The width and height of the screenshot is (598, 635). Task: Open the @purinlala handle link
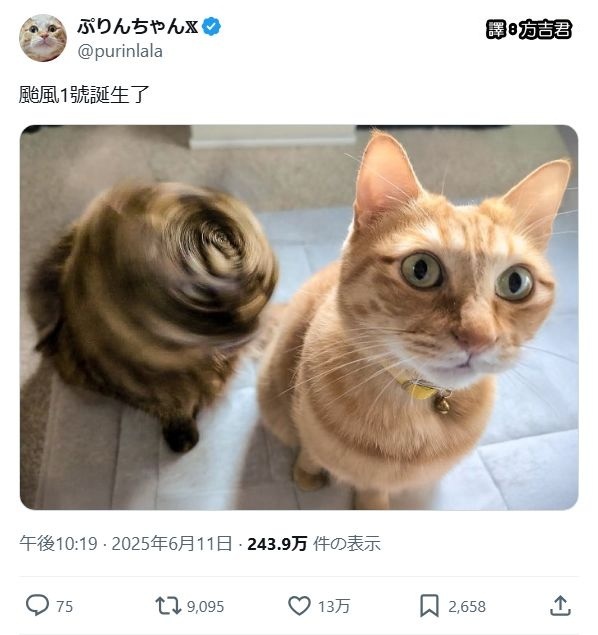(120, 51)
